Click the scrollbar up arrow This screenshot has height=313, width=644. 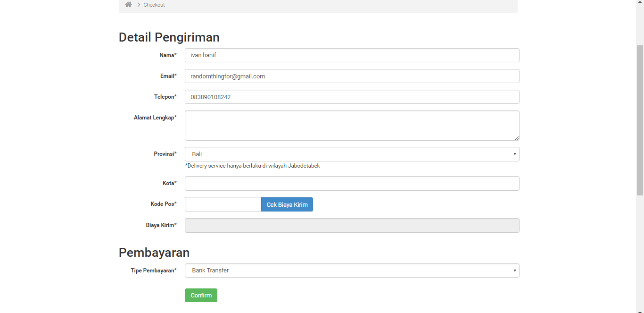point(640,2)
